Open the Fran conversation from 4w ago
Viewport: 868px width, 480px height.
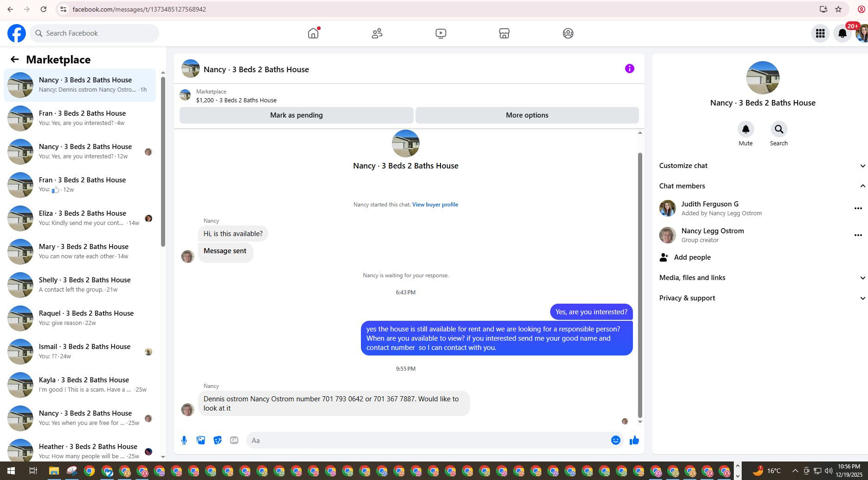(80, 118)
